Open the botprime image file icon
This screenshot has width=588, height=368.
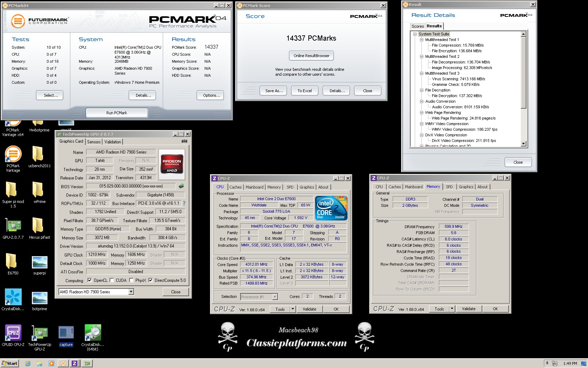pyautogui.click(x=39, y=301)
